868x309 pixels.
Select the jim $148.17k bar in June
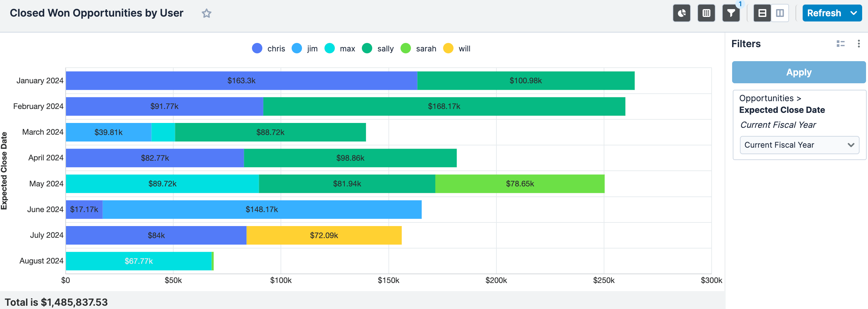click(x=261, y=209)
